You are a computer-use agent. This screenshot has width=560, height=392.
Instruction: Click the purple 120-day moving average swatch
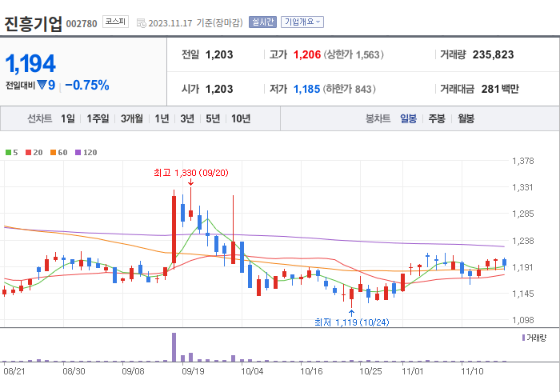(78, 153)
